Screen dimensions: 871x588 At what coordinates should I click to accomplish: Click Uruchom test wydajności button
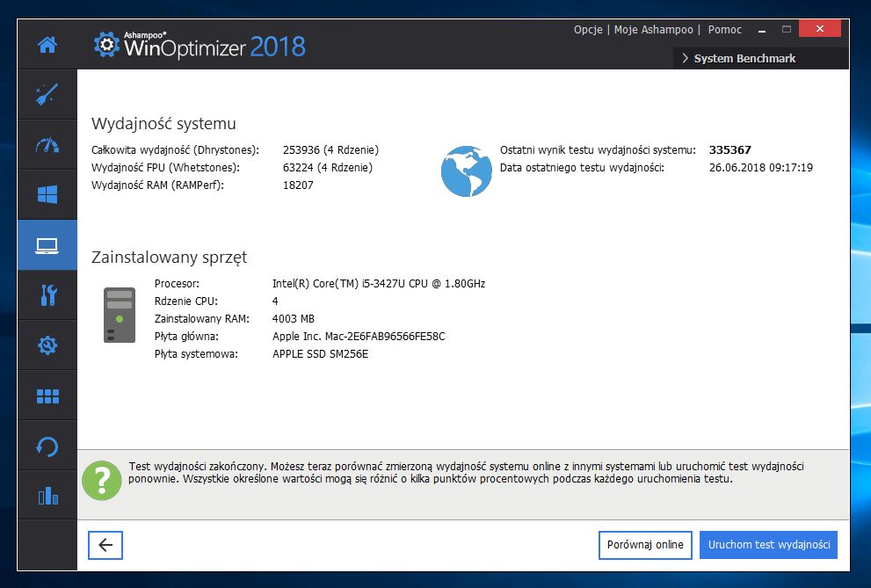(x=768, y=545)
